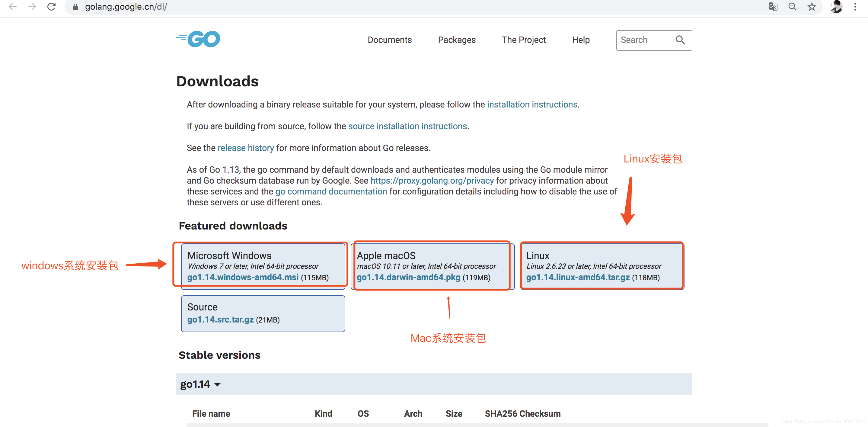Screen dimensions: 868x427
Task: Click the SHA256 Checksum column header
Action: 522,413
